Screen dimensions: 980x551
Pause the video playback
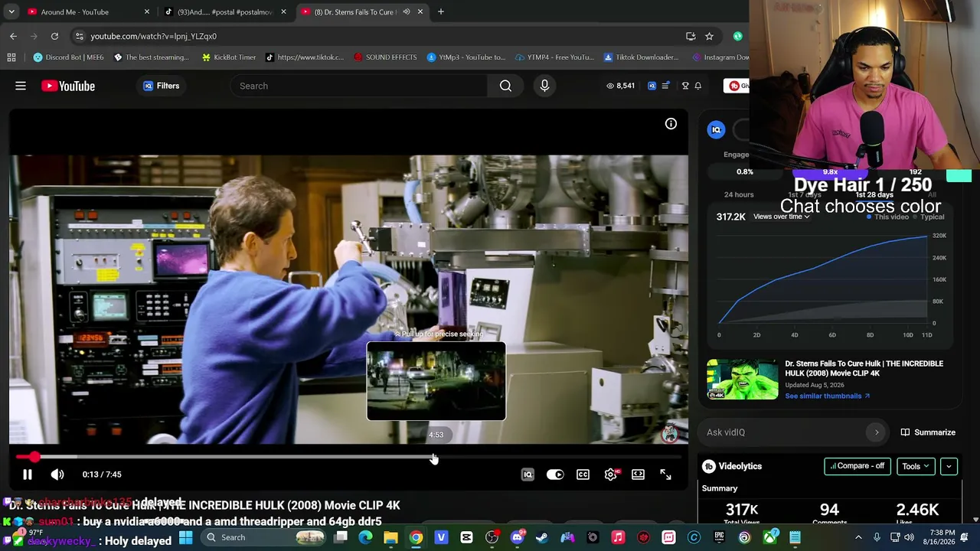coord(27,474)
